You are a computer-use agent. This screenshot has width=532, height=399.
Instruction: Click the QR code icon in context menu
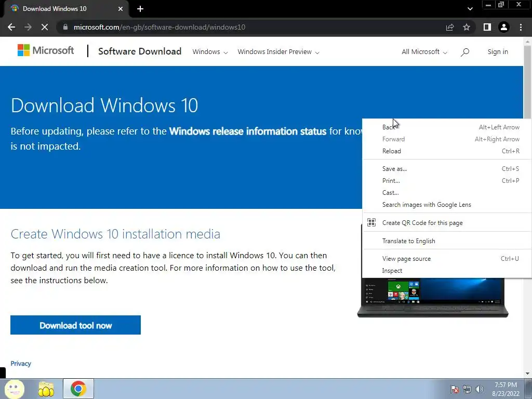click(x=371, y=222)
